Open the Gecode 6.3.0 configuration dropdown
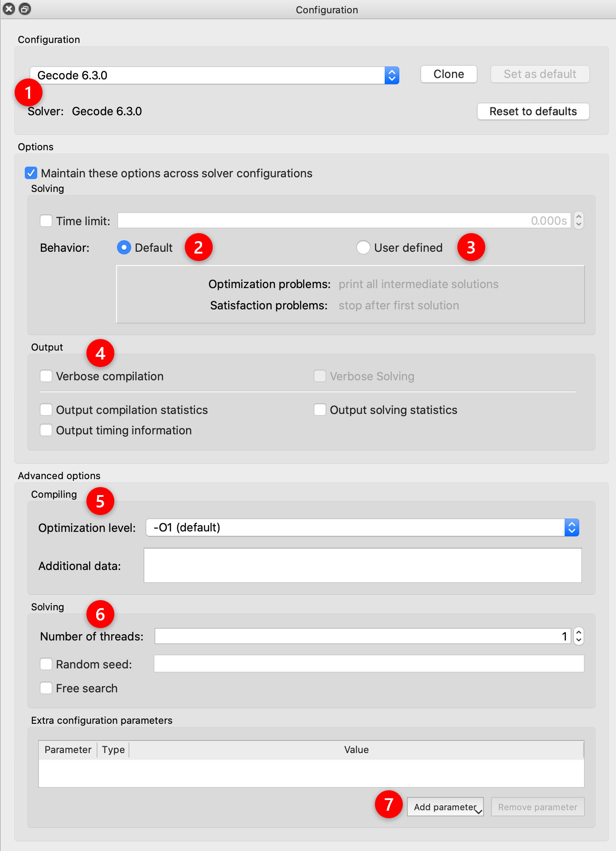This screenshot has height=851, width=616. [x=214, y=75]
